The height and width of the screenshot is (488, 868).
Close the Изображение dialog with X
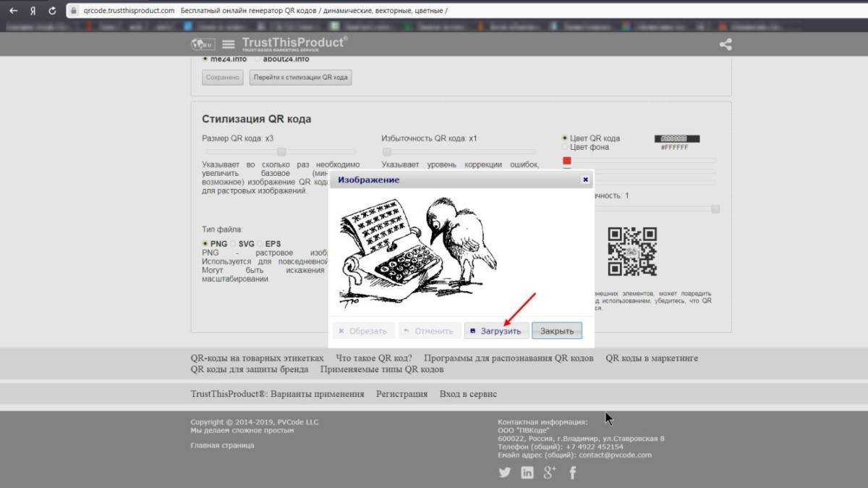pos(585,180)
